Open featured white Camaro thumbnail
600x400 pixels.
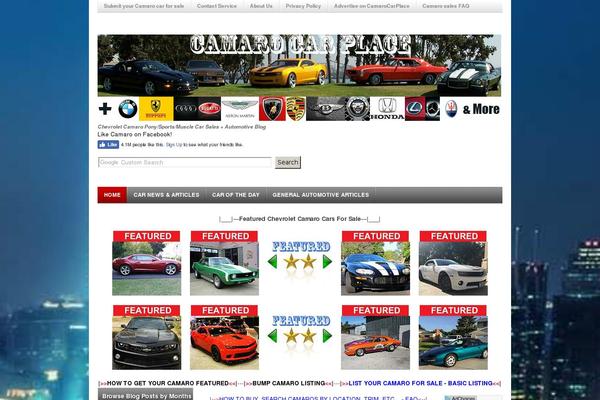pos(453,263)
